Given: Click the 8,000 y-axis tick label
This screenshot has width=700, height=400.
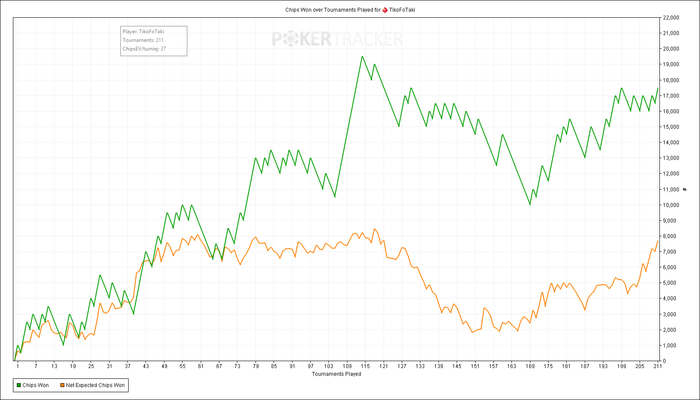Looking at the screenshot, I should click(669, 236).
